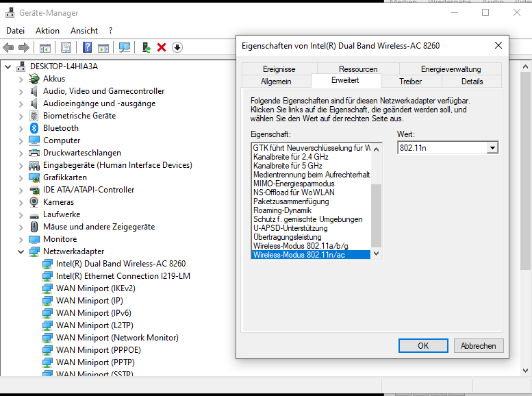Click the Monitore category icon
Screen dimensions: 532x396
pyautogui.click(x=34, y=239)
